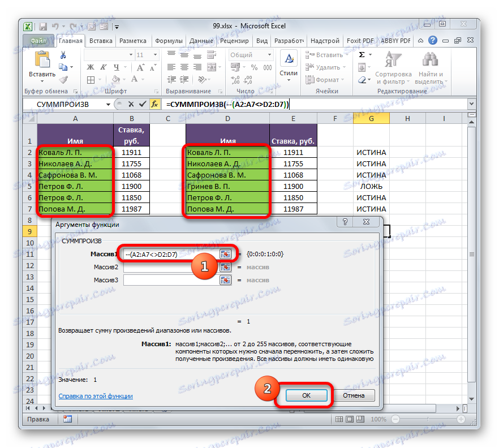Viewport: 499px width, 448px height.
Task: Toggle underline formatting (Ч)
Action: click(x=117, y=67)
